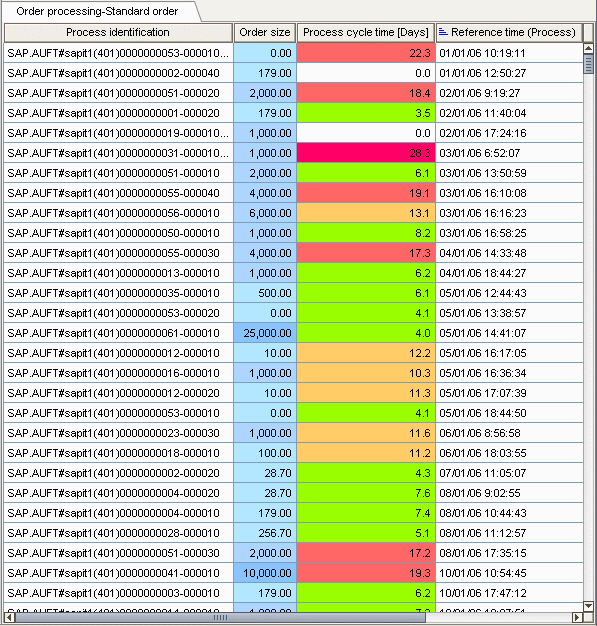Select row SAP.AUFT#sapit1(401)0000000055-000040
This screenshot has width=597, height=626.
294,193
